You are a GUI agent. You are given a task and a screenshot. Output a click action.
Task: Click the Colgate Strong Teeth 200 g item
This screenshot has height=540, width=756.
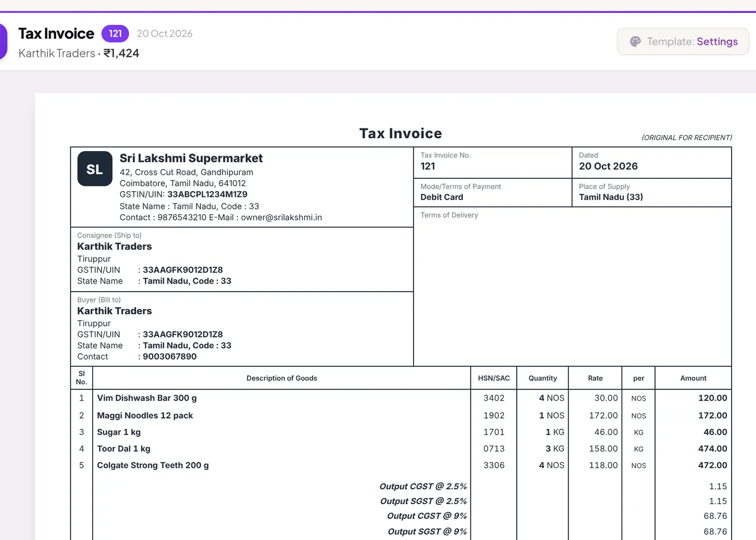tap(153, 465)
